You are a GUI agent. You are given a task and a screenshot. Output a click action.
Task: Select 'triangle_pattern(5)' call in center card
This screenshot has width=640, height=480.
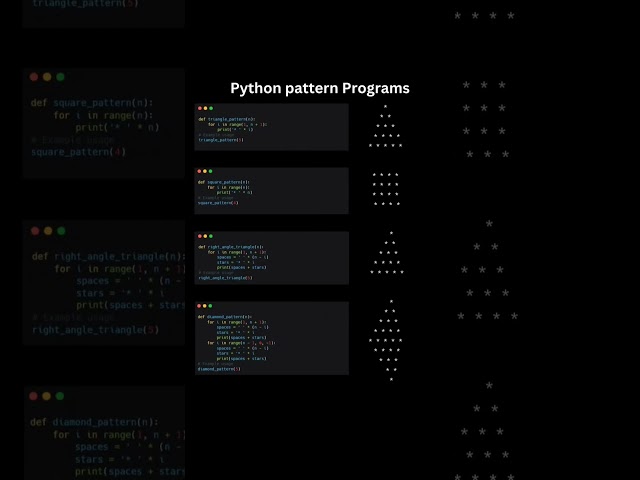tap(221, 140)
